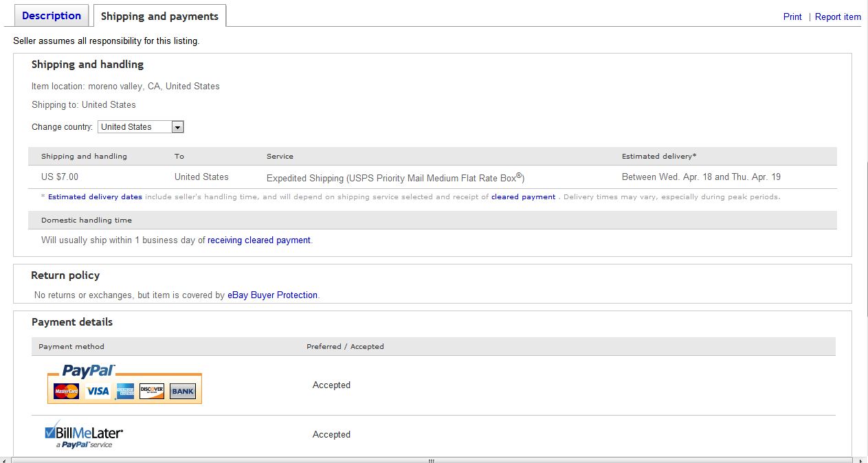Click the Seller assumes all responsibility text

coord(107,41)
